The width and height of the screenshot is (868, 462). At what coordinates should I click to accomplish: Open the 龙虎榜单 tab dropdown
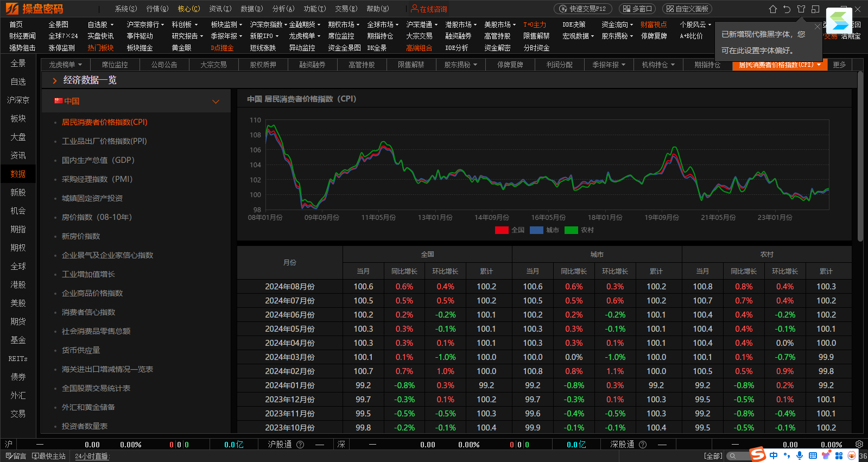click(80, 65)
